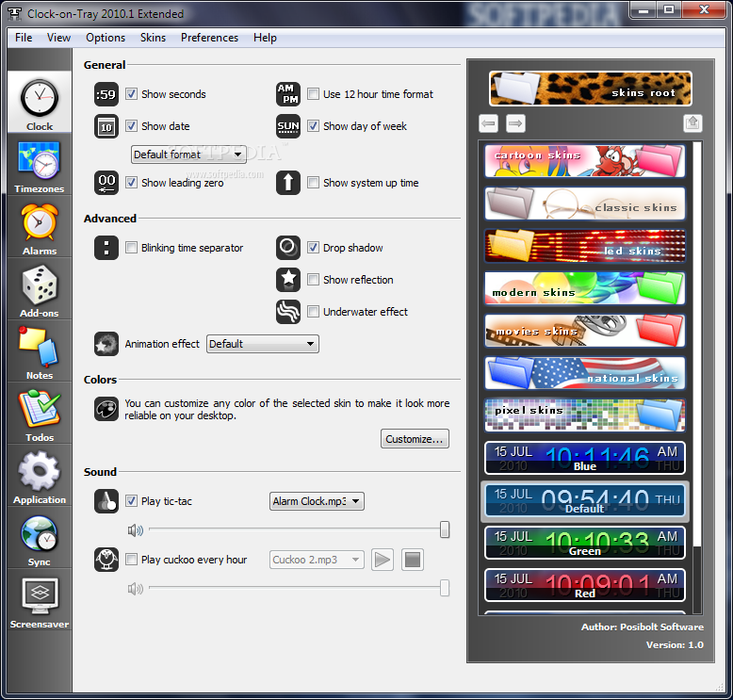Click the metronome tic-tac icon
The width and height of the screenshot is (733, 700).
coord(106,501)
